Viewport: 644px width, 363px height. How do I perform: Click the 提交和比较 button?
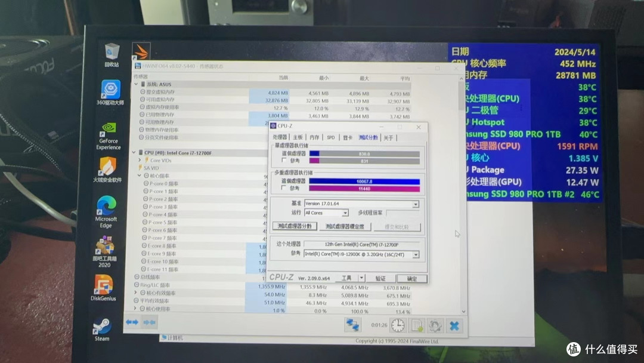[x=397, y=227]
